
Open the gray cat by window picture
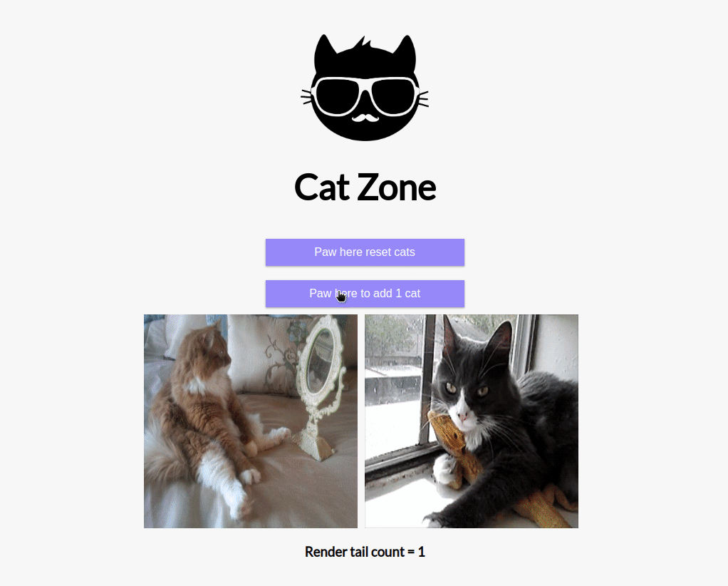point(472,421)
